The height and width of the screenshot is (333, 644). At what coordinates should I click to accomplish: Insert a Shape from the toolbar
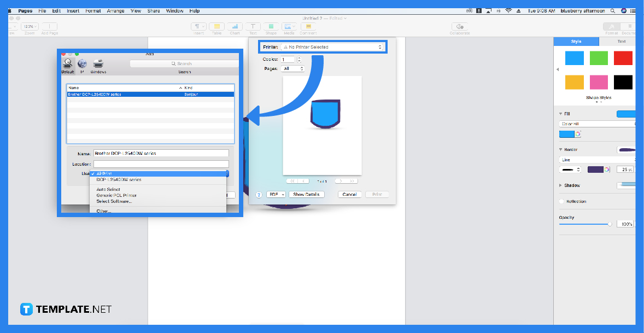(x=271, y=27)
